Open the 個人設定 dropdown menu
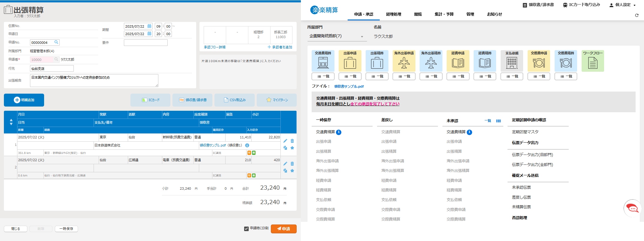 coord(622,5)
